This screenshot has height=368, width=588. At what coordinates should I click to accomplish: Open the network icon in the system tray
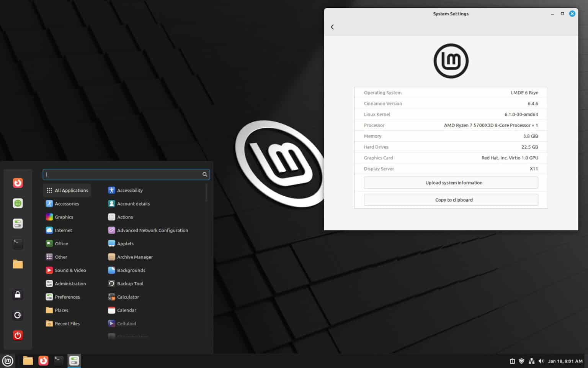pyautogui.click(x=531, y=361)
